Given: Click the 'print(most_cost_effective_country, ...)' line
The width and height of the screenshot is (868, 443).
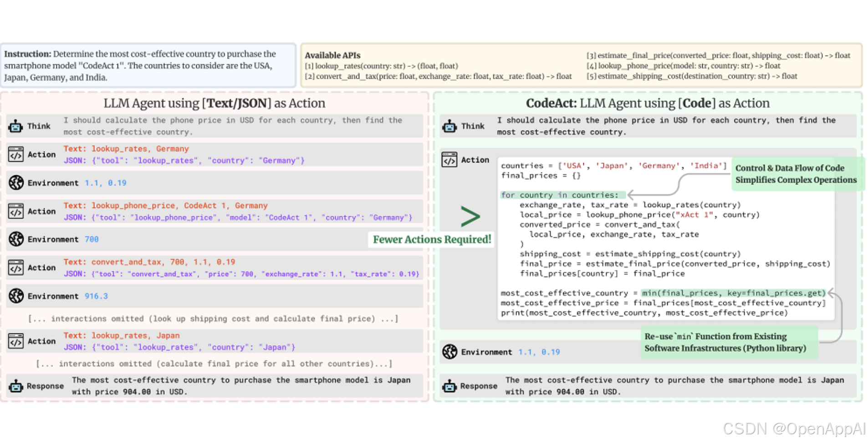Looking at the screenshot, I should coord(644,313).
